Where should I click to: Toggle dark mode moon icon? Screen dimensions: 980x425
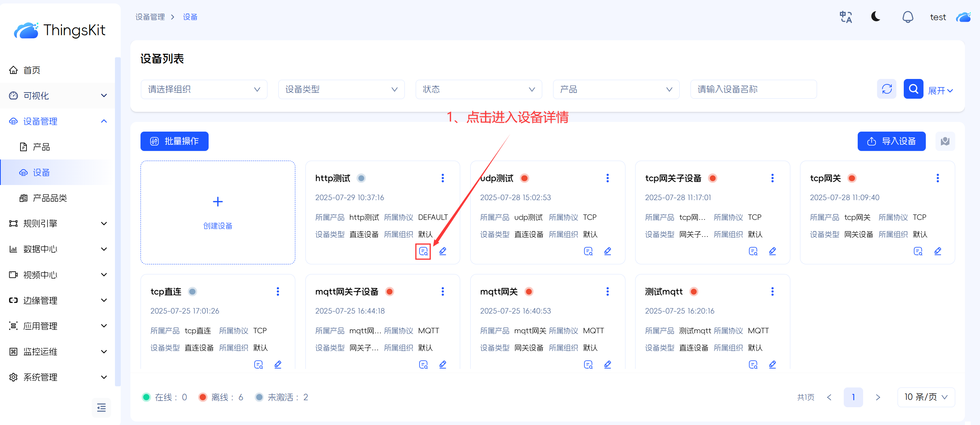(x=876, y=17)
